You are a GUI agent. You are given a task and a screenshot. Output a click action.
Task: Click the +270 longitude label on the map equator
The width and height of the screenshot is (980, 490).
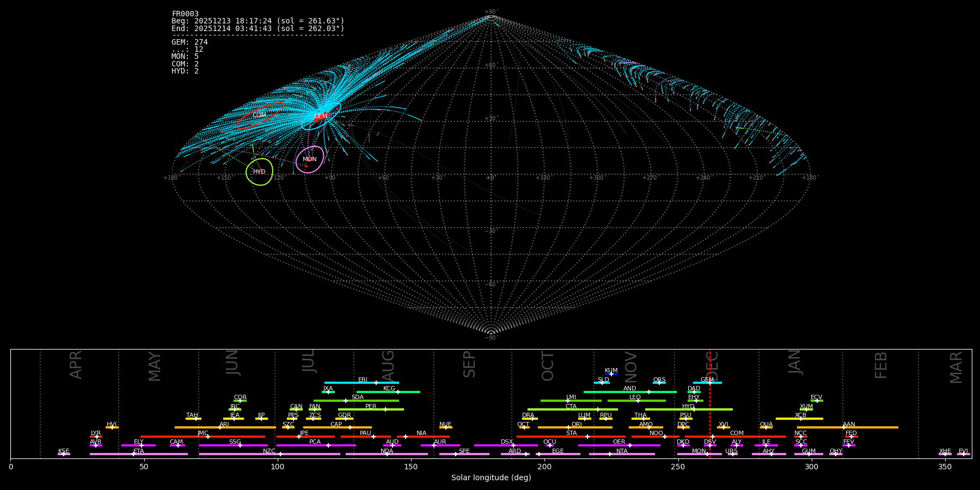[x=650, y=177]
